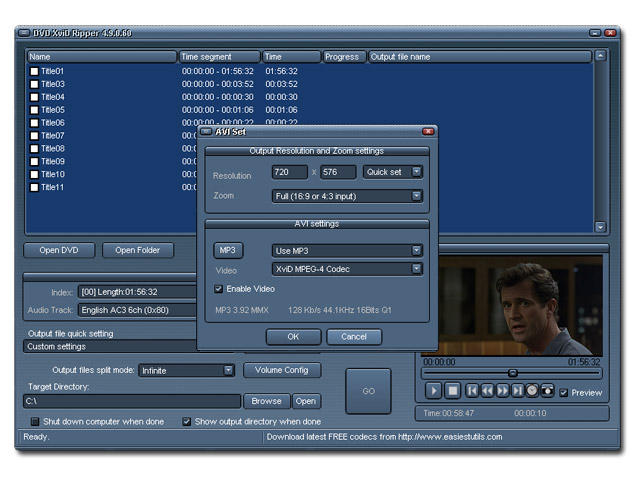Close the DVD XviD Ripper window
640x480 pixels.
point(610,33)
